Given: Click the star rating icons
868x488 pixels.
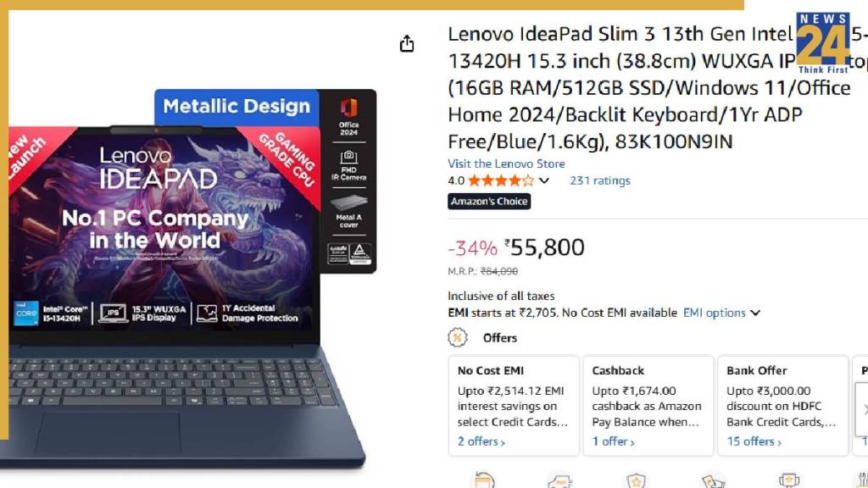Looking at the screenshot, I should click(501, 180).
